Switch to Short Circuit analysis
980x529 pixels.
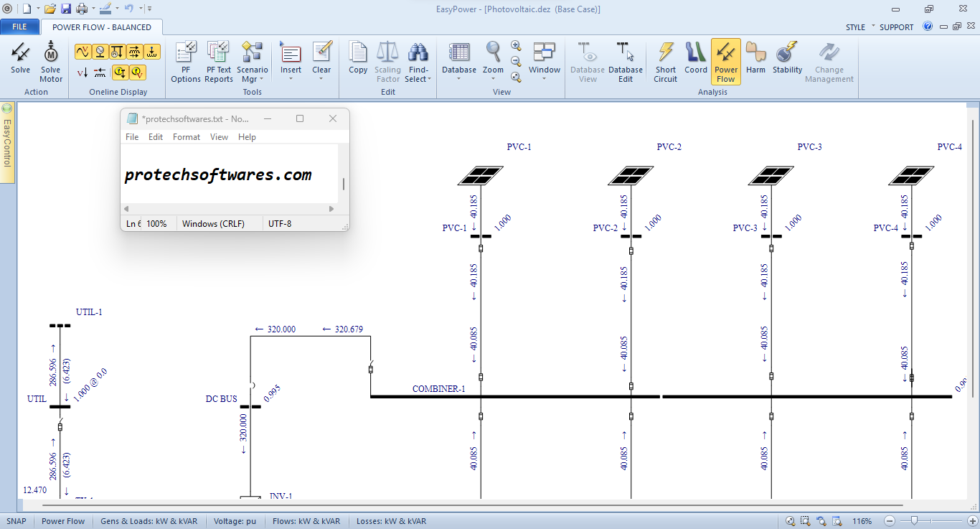click(666, 62)
